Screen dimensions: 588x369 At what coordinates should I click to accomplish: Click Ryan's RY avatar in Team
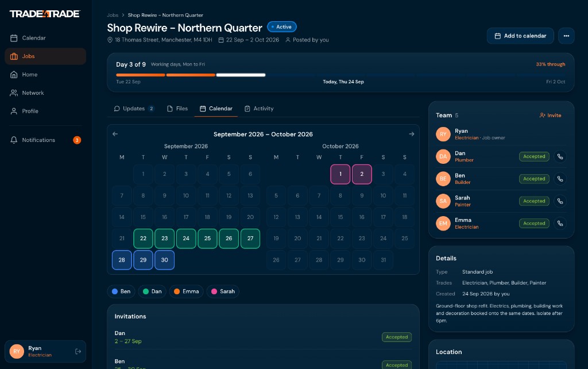[443, 134]
